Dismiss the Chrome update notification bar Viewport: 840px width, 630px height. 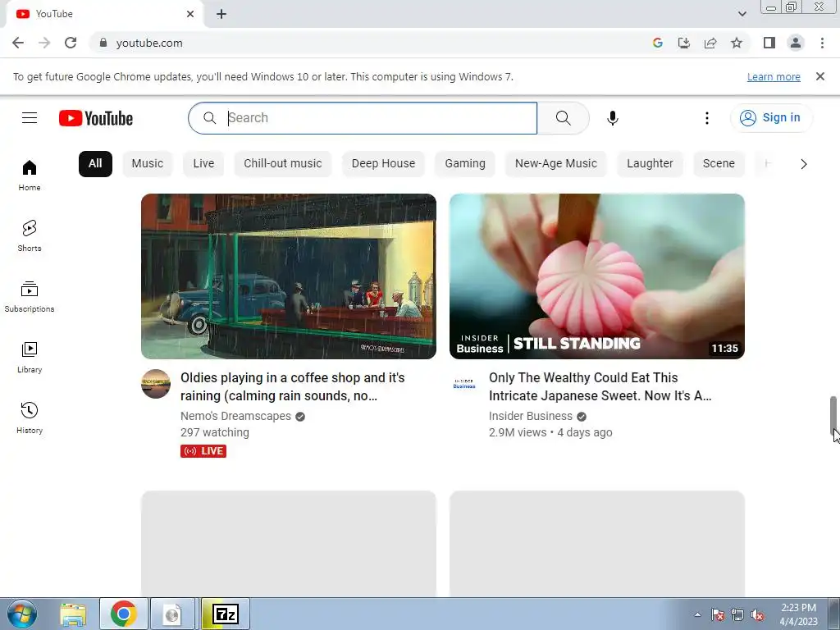point(819,76)
